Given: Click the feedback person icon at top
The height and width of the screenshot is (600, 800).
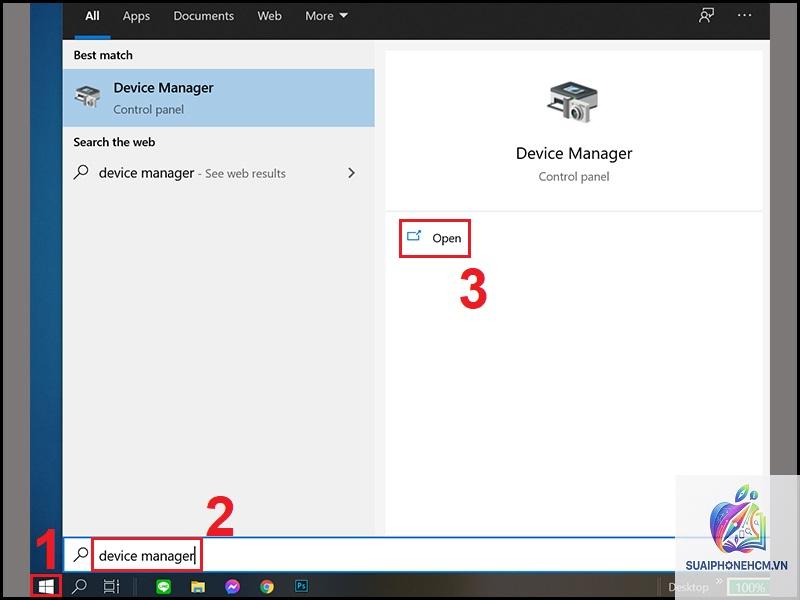Looking at the screenshot, I should pyautogui.click(x=706, y=16).
